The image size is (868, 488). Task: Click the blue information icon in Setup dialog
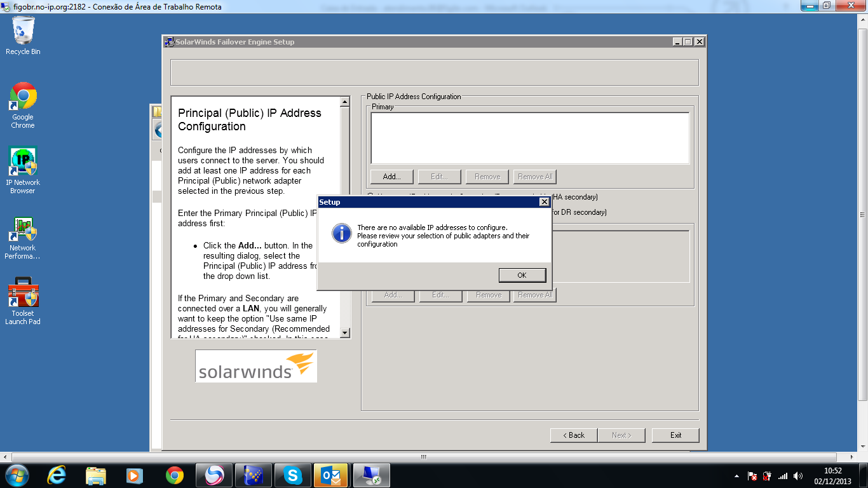pyautogui.click(x=342, y=233)
